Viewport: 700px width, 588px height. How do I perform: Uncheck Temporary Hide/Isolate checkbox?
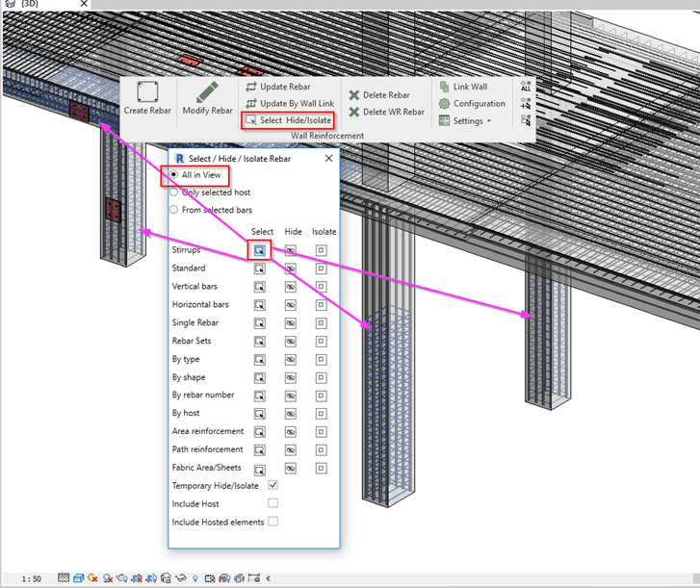coord(272,485)
